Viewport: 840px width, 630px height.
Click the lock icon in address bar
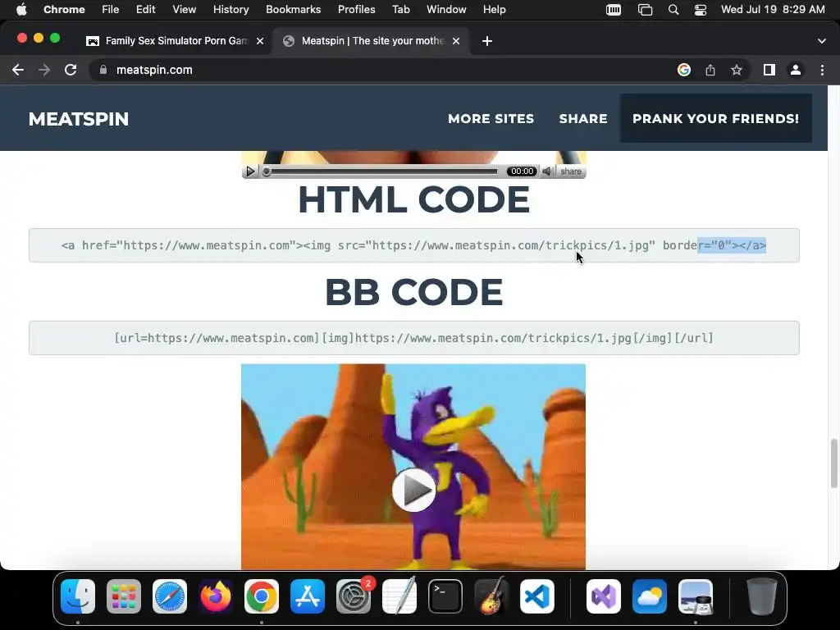click(x=103, y=70)
